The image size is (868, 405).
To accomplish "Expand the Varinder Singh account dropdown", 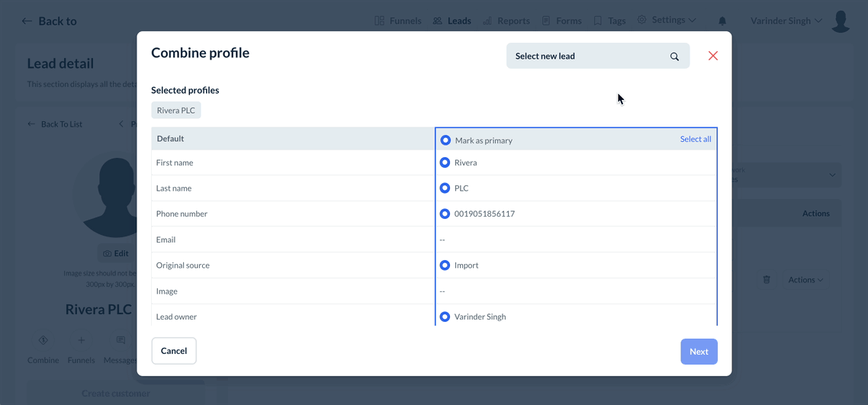I will click(x=786, y=21).
